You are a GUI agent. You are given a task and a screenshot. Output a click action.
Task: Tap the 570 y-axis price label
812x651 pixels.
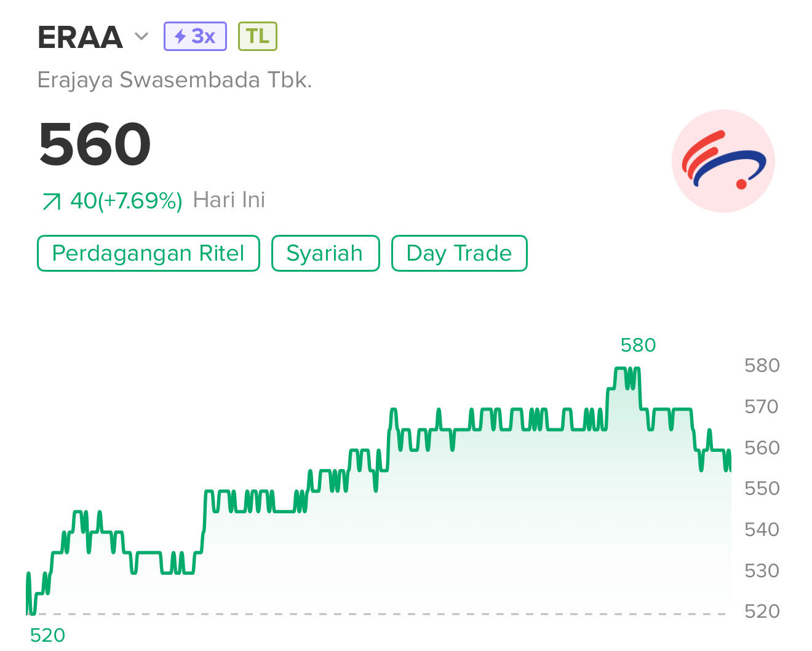click(762, 406)
